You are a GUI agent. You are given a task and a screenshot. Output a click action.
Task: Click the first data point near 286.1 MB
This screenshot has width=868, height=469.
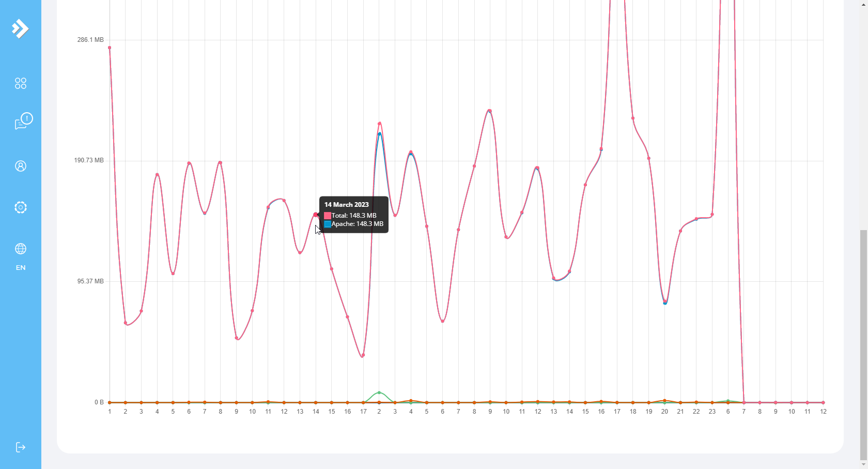pyautogui.click(x=110, y=48)
